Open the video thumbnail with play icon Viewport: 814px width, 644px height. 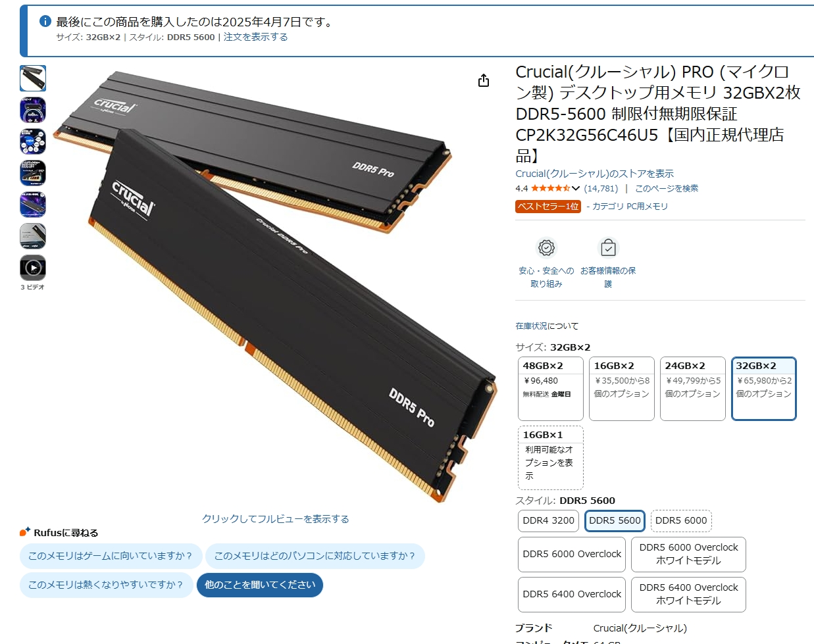coord(33,268)
